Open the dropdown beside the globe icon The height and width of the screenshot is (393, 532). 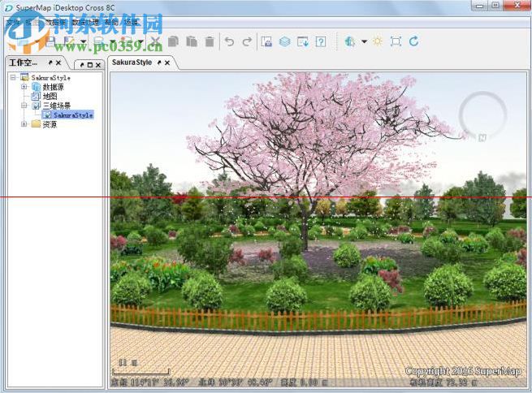(x=364, y=41)
